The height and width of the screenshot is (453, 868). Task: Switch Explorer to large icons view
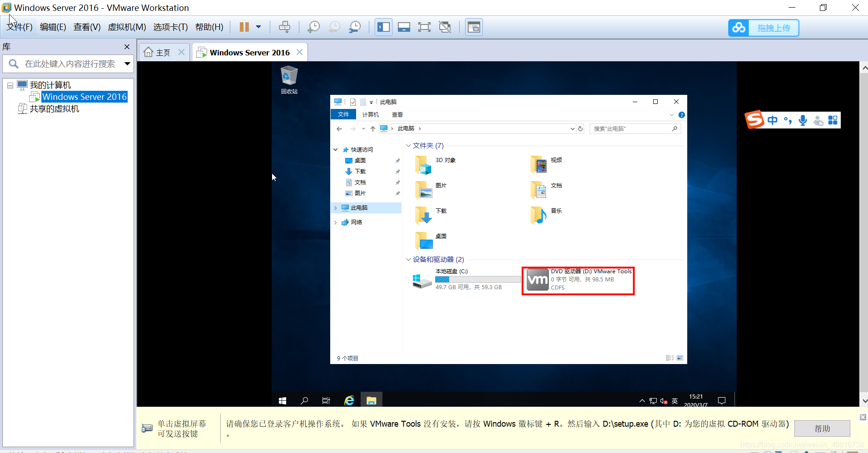pyautogui.click(x=680, y=358)
